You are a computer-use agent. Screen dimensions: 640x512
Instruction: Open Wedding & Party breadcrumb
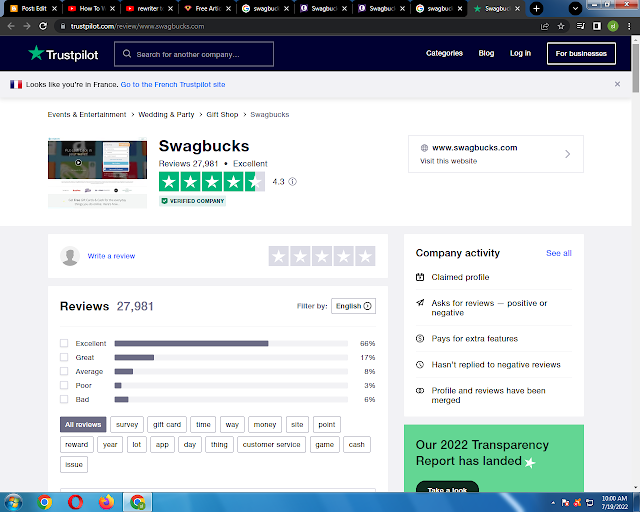point(166,114)
